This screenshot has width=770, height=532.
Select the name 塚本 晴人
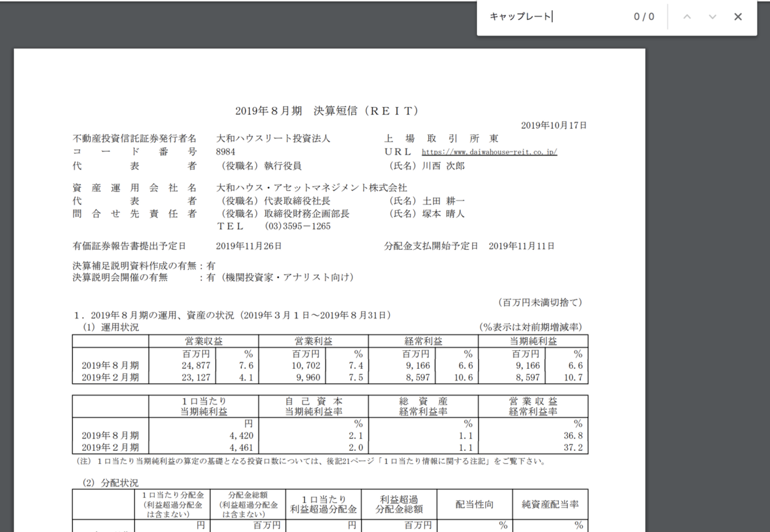pos(443,214)
